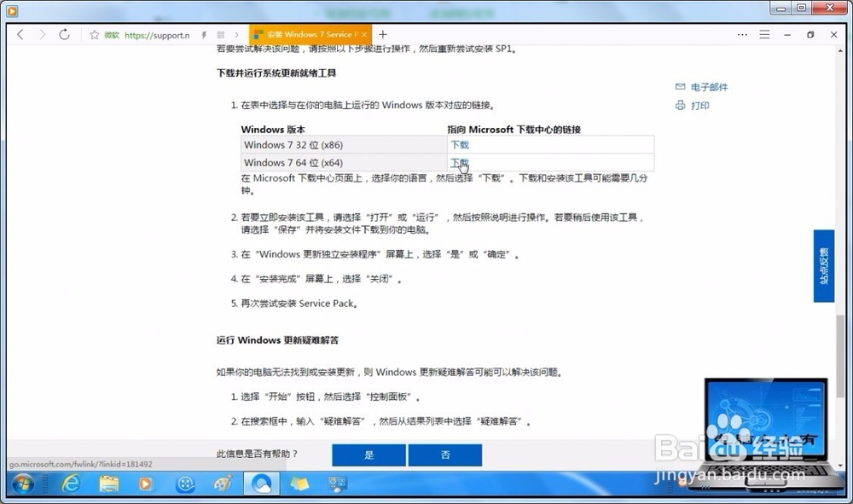Launch Internet Explorer from the taskbar
This screenshot has height=504, width=853.
coord(72,484)
